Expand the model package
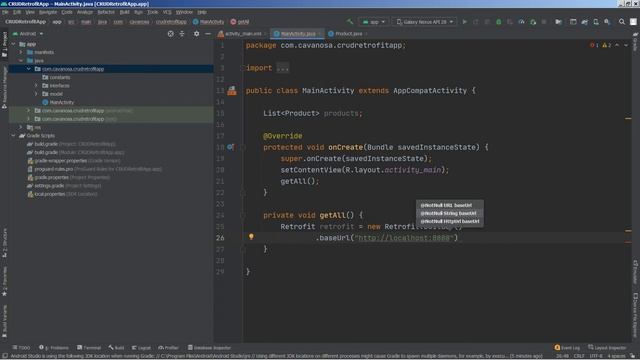This screenshot has width=640, height=360. pos(36,94)
